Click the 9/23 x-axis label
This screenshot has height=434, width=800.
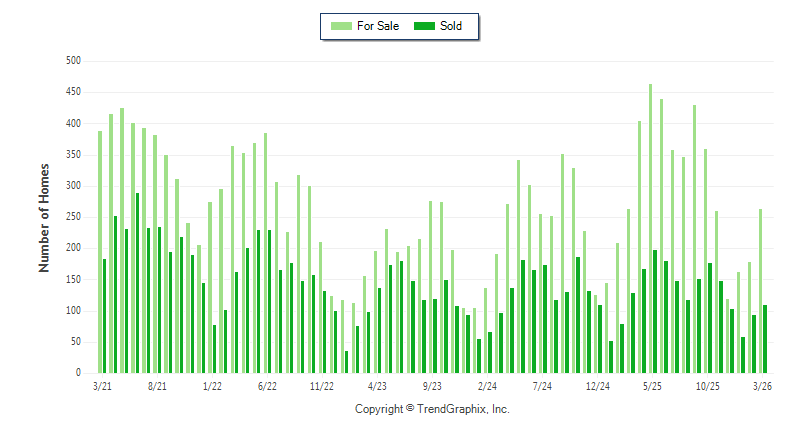coord(432,385)
